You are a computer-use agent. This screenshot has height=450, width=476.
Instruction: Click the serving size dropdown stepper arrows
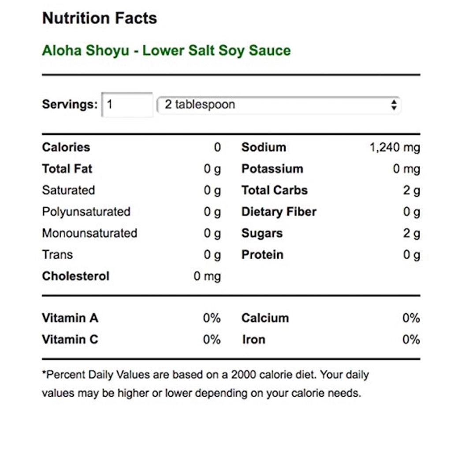tap(394, 105)
